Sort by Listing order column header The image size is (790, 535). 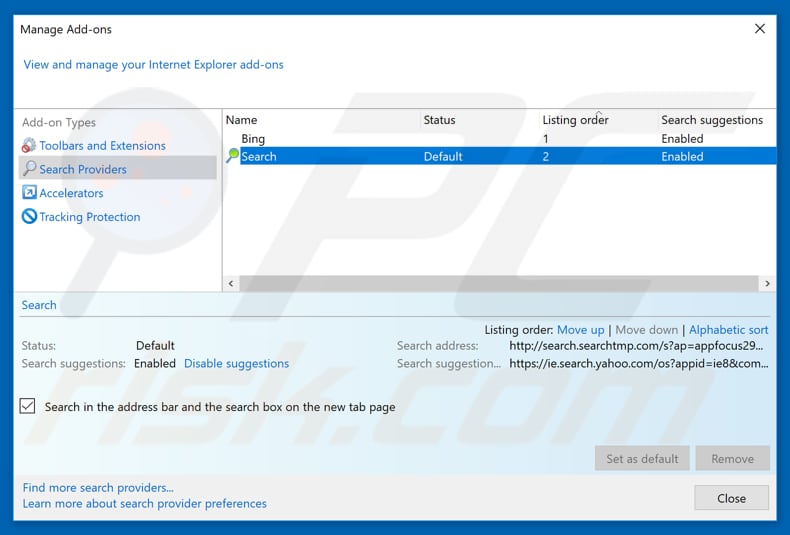[575, 120]
